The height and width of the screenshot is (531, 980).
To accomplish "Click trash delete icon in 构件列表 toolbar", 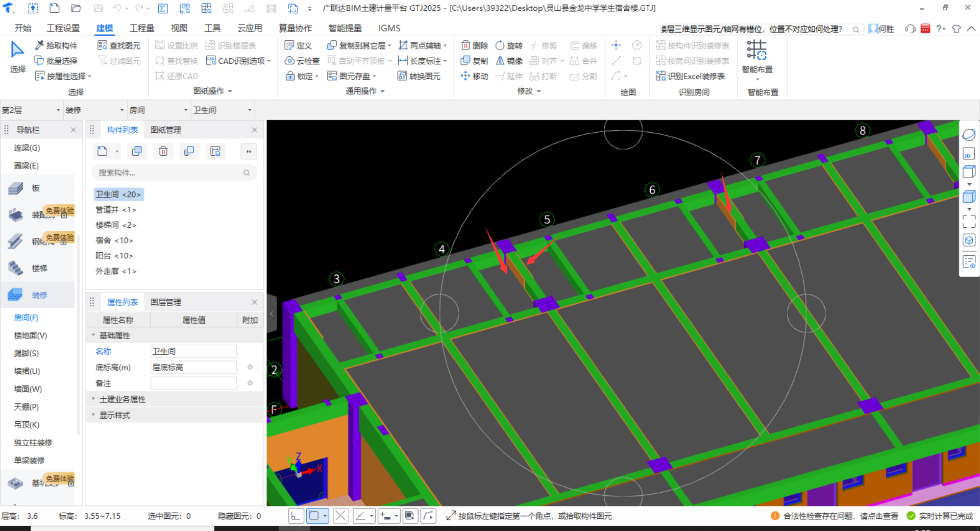I will pos(163,151).
